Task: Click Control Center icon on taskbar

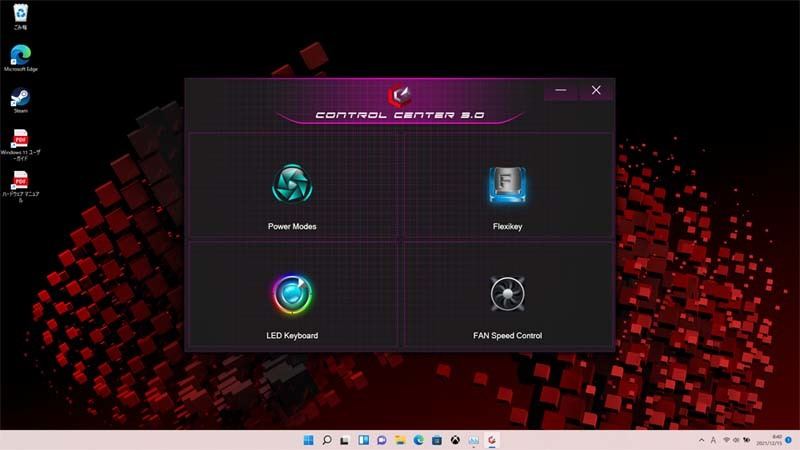Action: [492, 440]
